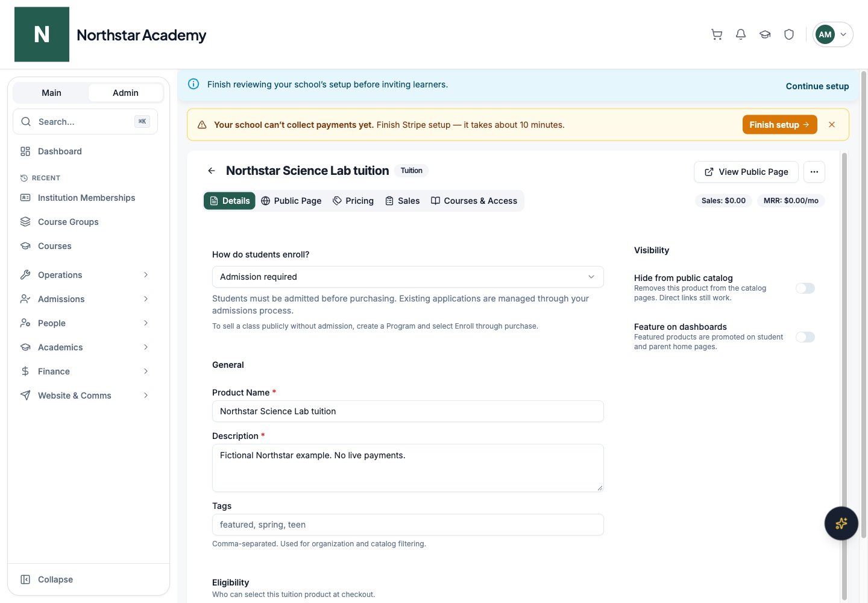868x603 pixels.
Task: Toggle Hide from public catalog switch
Action: pos(805,288)
